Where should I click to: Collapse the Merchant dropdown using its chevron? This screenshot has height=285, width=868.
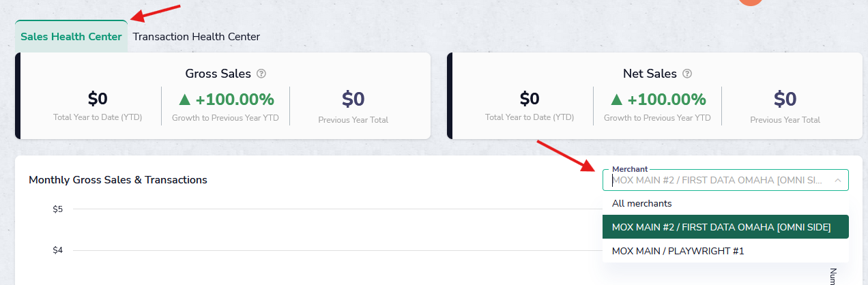(x=837, y=180)
